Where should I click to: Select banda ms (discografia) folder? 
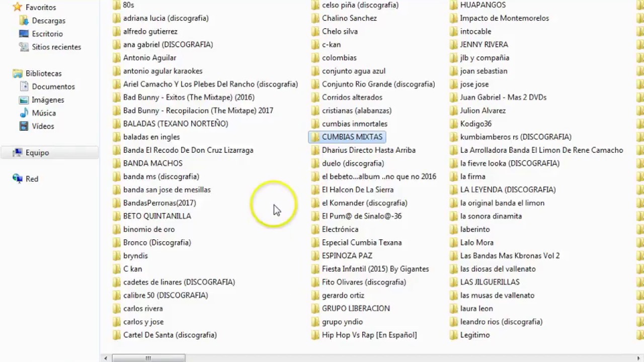[161, 176]
